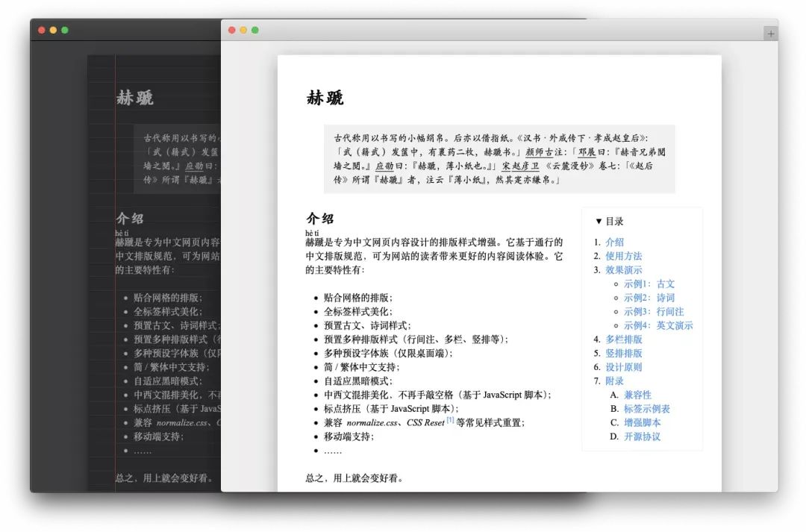Click the 多种预设字体族 bullet in the light window
The width and height of the screenshot is (806, 532).
tap(388, 353)
